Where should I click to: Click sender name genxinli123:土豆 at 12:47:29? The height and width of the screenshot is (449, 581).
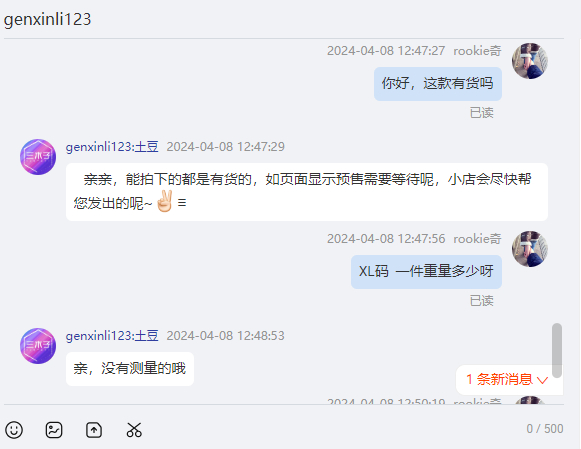[112, 147]
